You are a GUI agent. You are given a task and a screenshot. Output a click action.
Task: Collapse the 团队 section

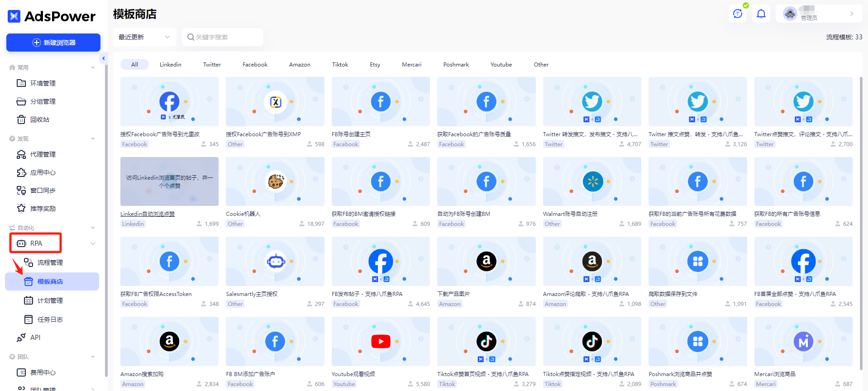(x=93, y=357)
